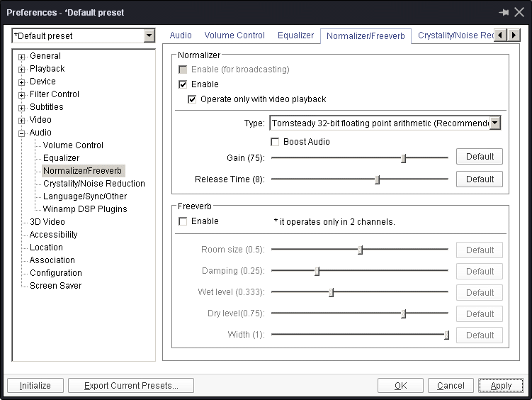Image resolution: width=532 pixels, height=400 pixels.
Task: Select Crystality/Noise Reduction in the tree
Action: tap(94, 184)
